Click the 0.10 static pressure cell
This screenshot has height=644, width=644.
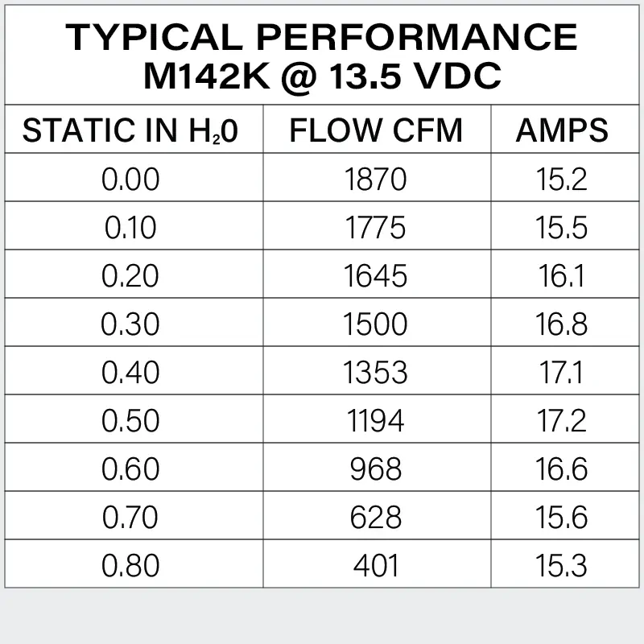(x=130, y=227)
